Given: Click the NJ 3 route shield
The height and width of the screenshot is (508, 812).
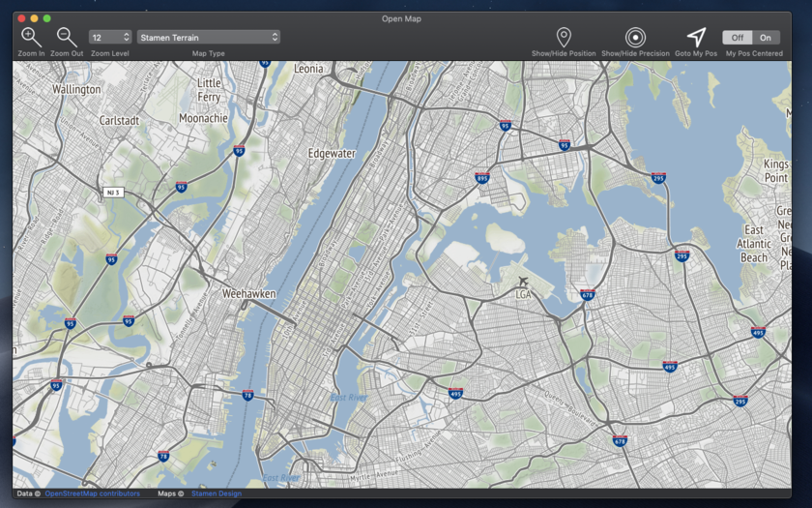Looking at the screenshot, I should tap(113, 193).
